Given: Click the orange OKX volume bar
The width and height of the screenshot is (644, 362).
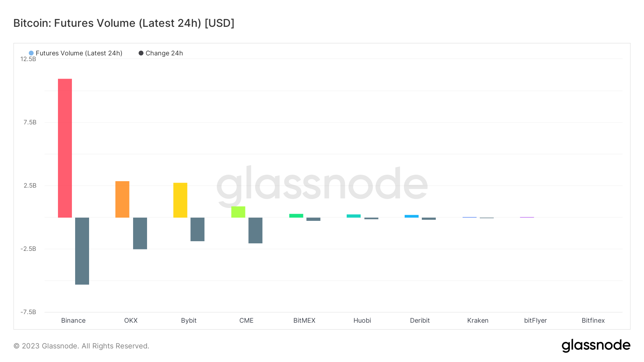Looking at the screenshot, I should (x=122, y=199).
